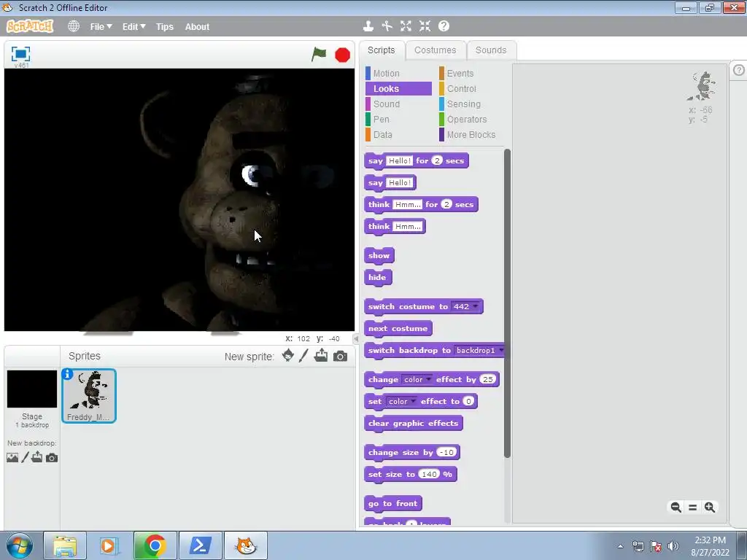
Task: Collapse the stage with the divider arrow
Action: click(355, 338)
